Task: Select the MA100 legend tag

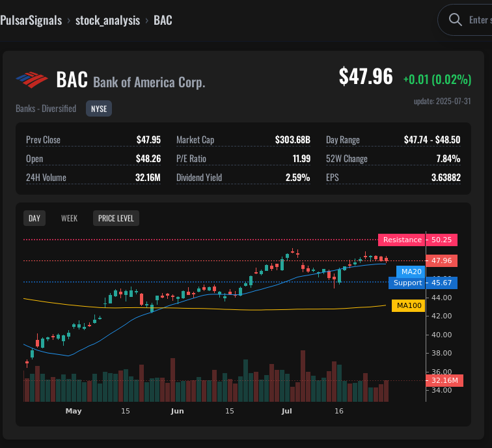Action: [409, 305]
